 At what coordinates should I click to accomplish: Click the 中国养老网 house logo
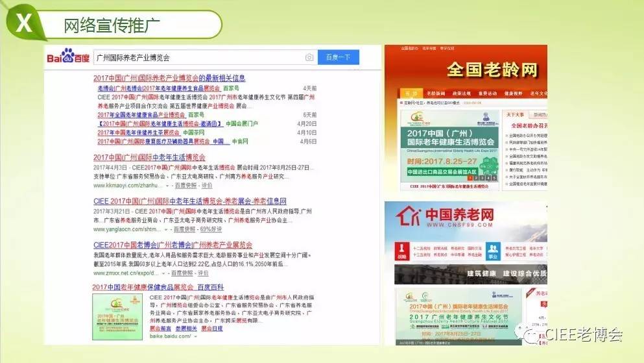click(x=408, y=216)
